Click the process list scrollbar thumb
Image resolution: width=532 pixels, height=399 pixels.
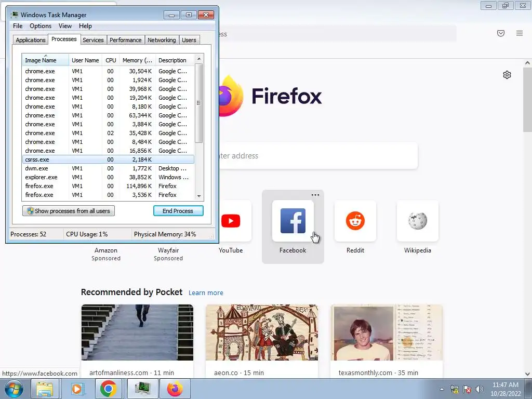199,103
